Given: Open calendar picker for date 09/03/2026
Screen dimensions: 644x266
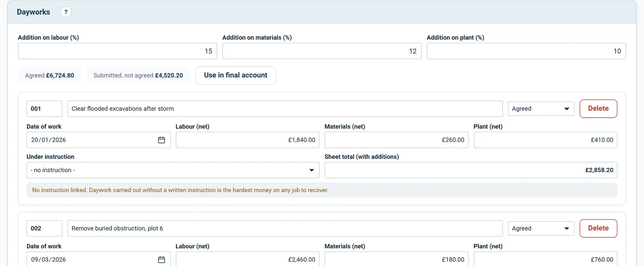Looking at the screenshot, I should pos(161,260).
